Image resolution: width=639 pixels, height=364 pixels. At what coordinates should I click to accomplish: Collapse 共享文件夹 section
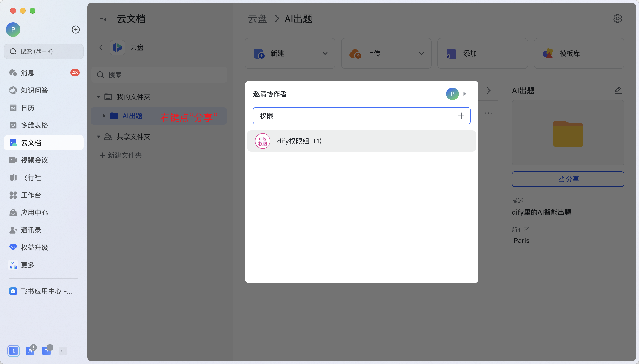point(99,137)
